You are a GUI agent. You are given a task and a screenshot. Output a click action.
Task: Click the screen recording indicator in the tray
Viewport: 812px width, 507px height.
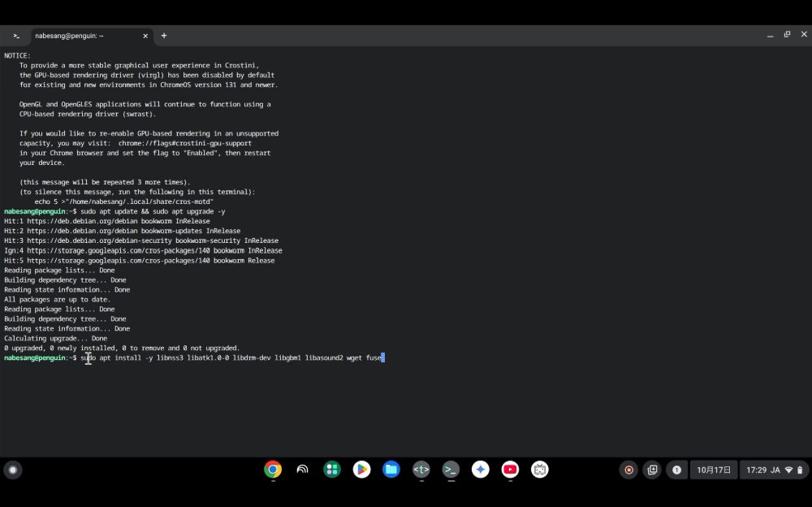[x=629, y=470]
